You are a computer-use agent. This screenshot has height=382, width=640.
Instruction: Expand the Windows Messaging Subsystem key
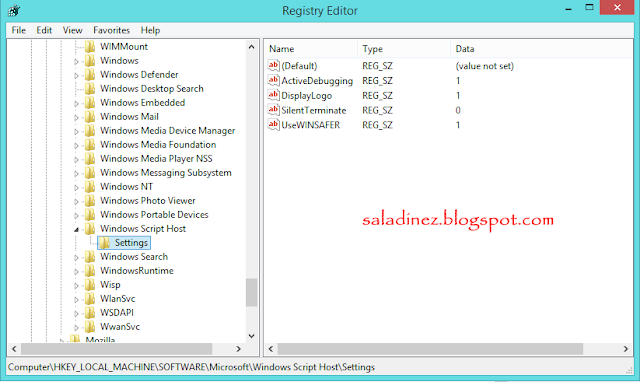[76, 173]
